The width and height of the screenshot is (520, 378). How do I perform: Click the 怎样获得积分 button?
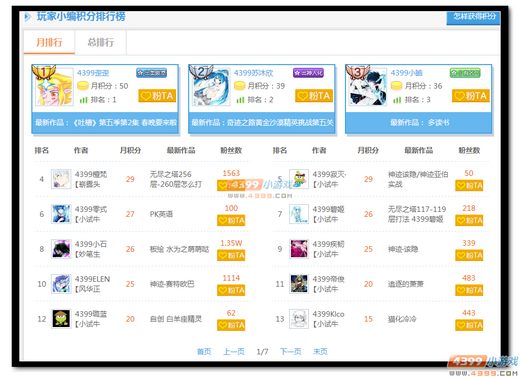(x=473, y=17)
